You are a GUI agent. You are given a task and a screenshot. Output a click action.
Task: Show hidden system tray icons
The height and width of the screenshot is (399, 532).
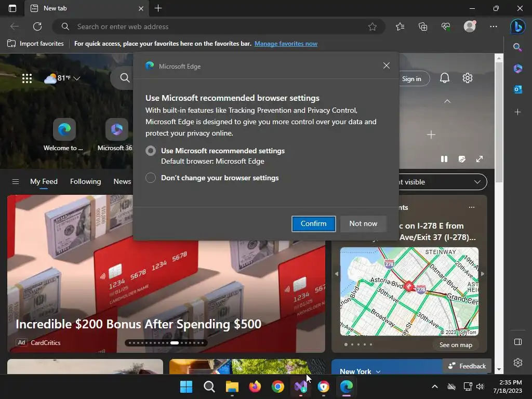(435, 387)
